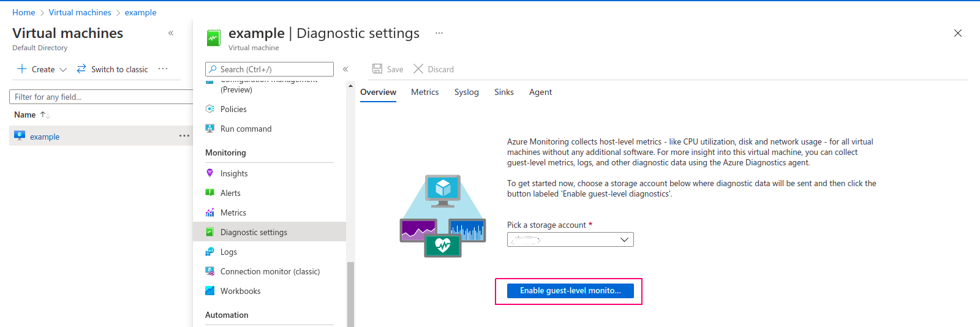Open Connection monitor (classic) item
This screenshot has height=327, width=980.
pyautogui.click(x=270, y=271)
